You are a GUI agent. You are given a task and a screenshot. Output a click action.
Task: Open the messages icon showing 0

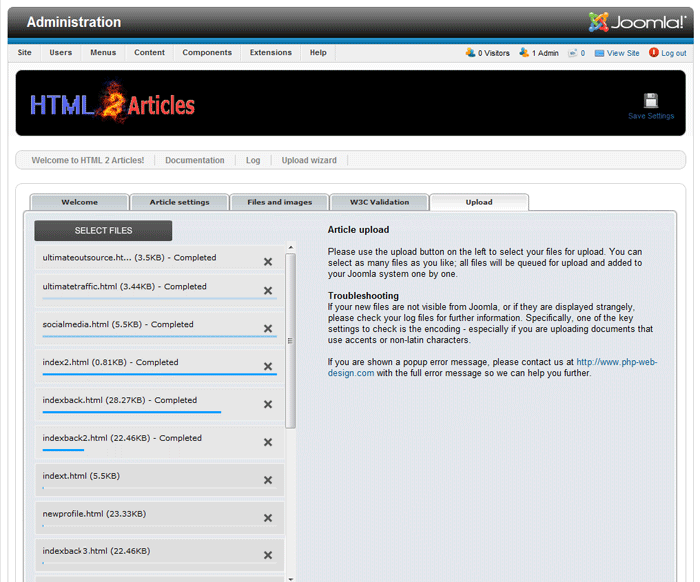tap(572, 53)
